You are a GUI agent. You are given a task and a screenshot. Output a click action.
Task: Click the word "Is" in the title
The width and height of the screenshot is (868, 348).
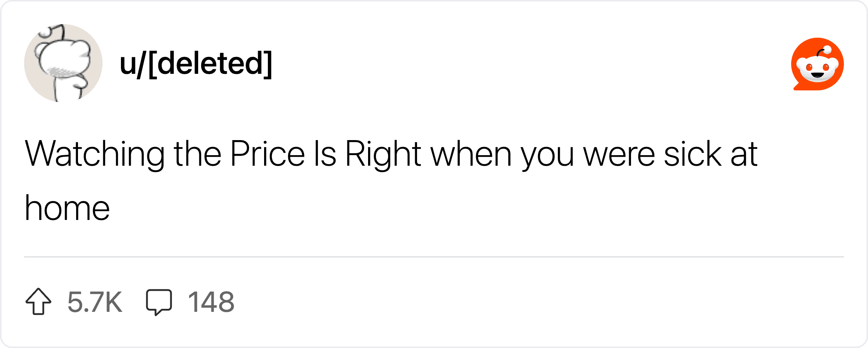pos(325,154)
